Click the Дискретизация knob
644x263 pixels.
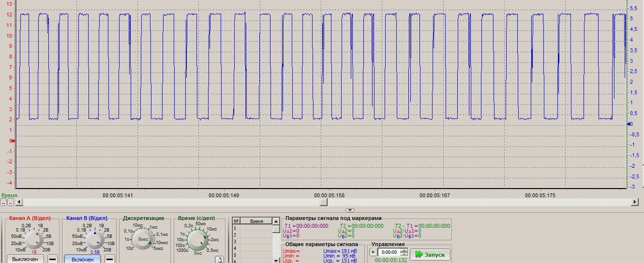point(143,239)
